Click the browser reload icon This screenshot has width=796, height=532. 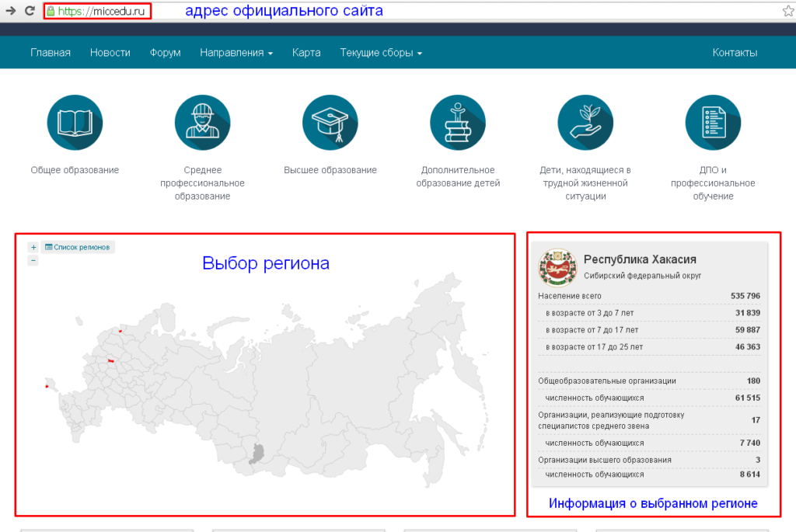click(30, 11)
